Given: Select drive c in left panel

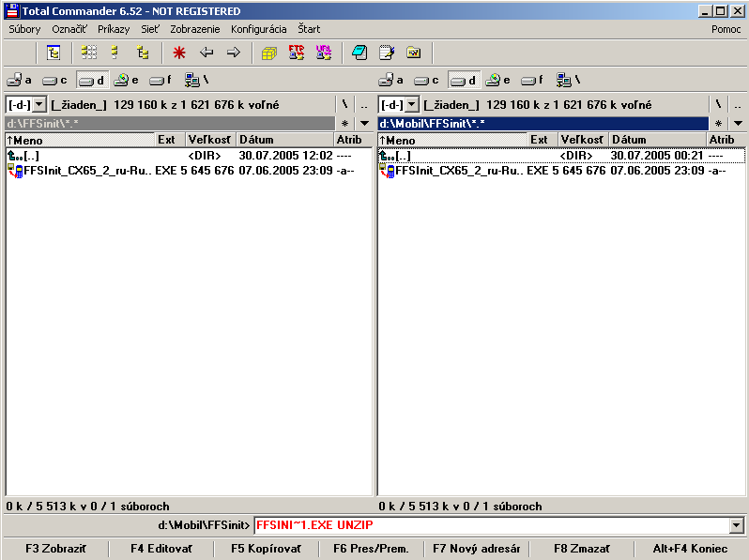Looking at the screenshot, I should (x=54, y=81).
